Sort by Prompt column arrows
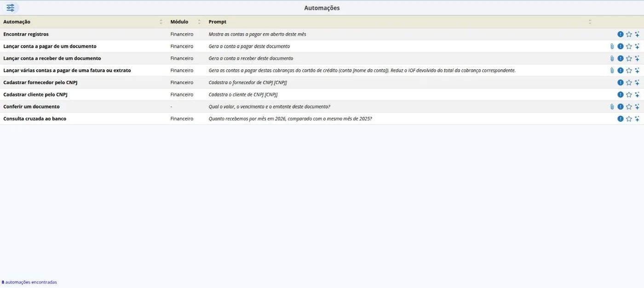Screen dimensions: 644x288 point(590,22)
